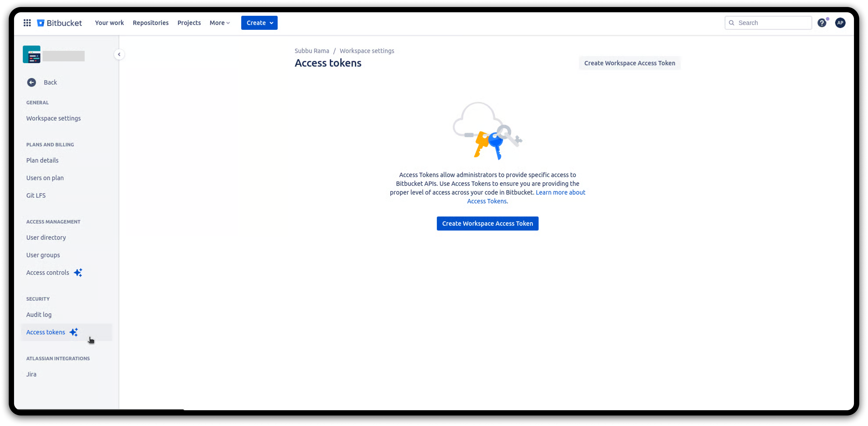Click Workspace settings breadcrumb link
This screenshot has height=426, width=868.
367,51
